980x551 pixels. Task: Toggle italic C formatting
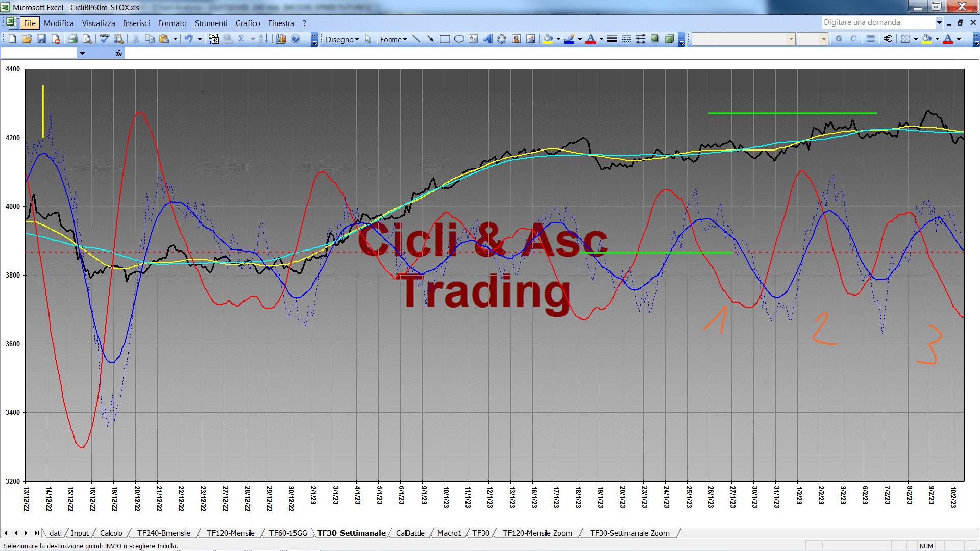coord(853,39)
